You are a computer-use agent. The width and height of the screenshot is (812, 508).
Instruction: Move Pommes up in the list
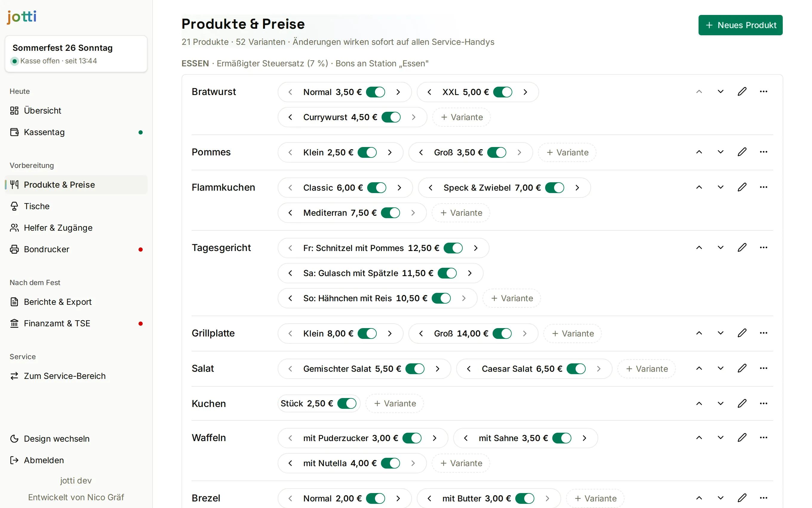[x=699, y=152]
